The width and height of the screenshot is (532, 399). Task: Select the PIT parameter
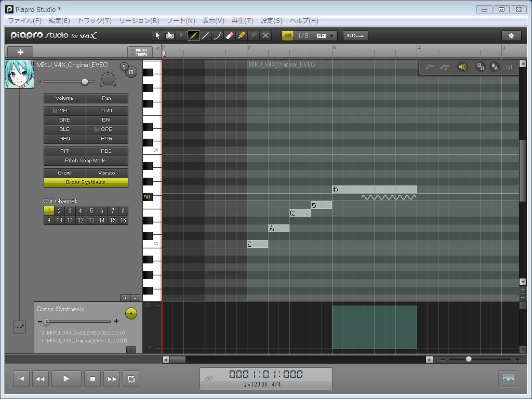pos(64,151)
